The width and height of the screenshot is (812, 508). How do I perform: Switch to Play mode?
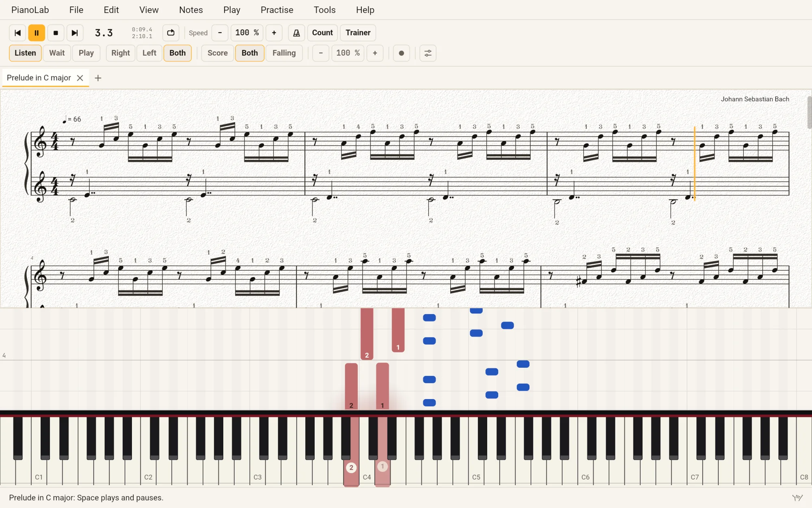[x=86, y=53]
